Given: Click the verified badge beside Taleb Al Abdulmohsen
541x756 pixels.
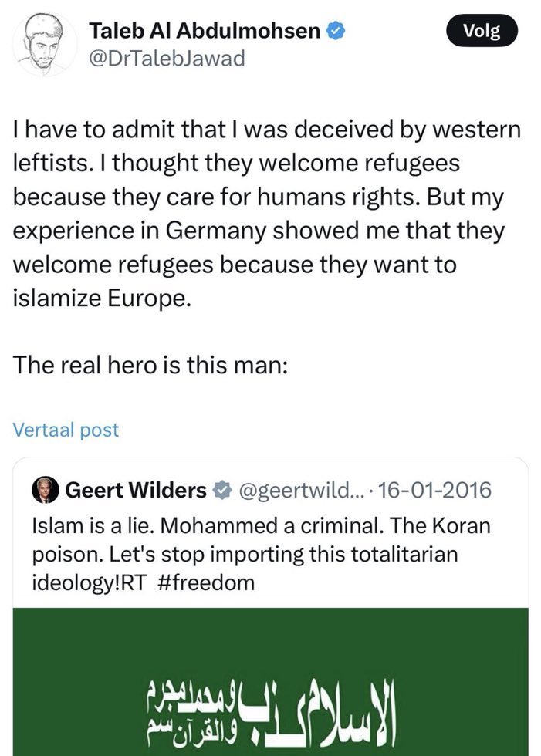Looking at the screenshot, I should 336,32.
